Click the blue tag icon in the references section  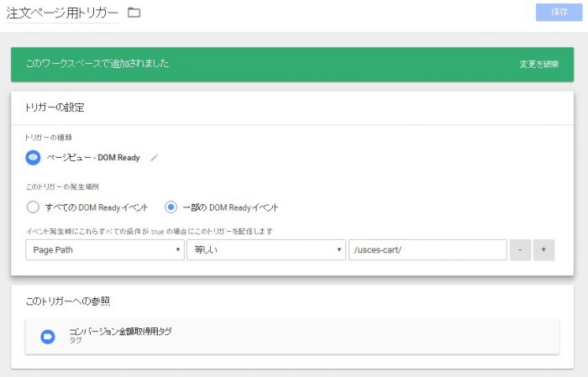coord(48,337)
